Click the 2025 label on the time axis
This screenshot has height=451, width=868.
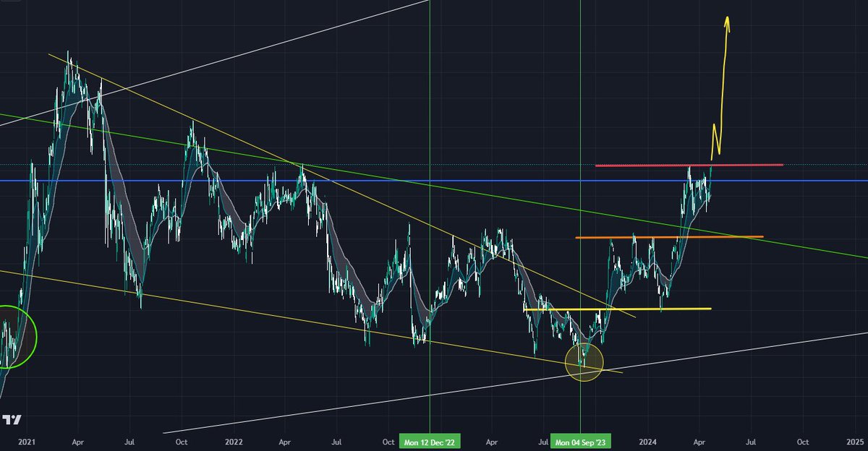(855, 442)
